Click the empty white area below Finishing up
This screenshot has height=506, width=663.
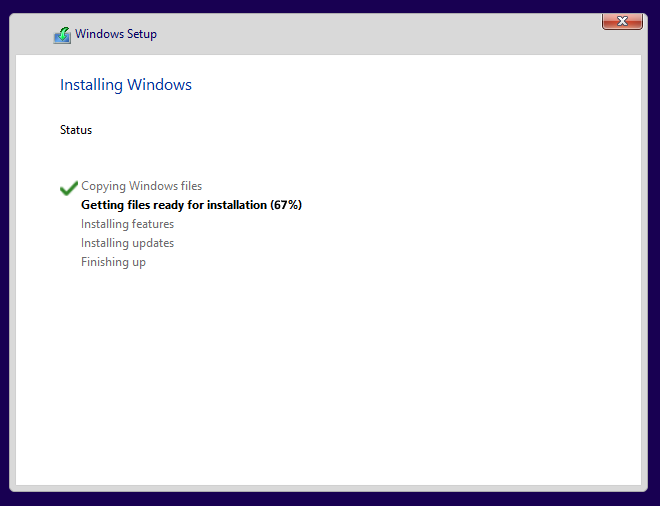330,380
